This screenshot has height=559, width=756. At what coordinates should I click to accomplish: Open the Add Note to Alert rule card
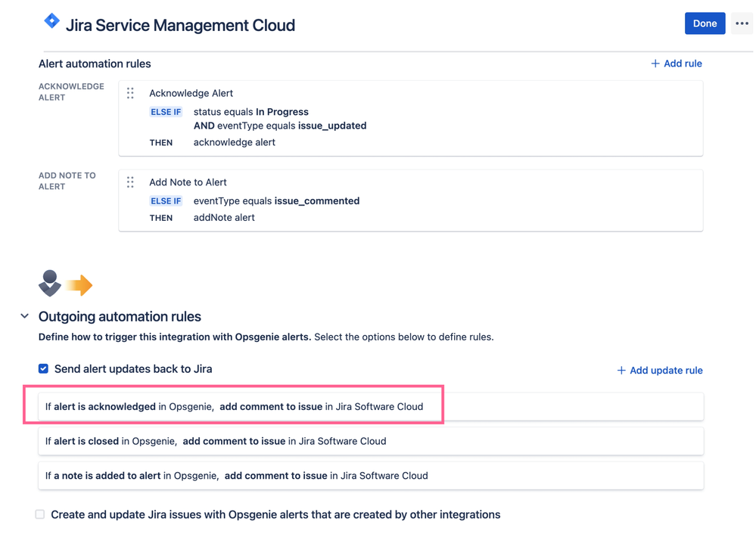[411, 200]
